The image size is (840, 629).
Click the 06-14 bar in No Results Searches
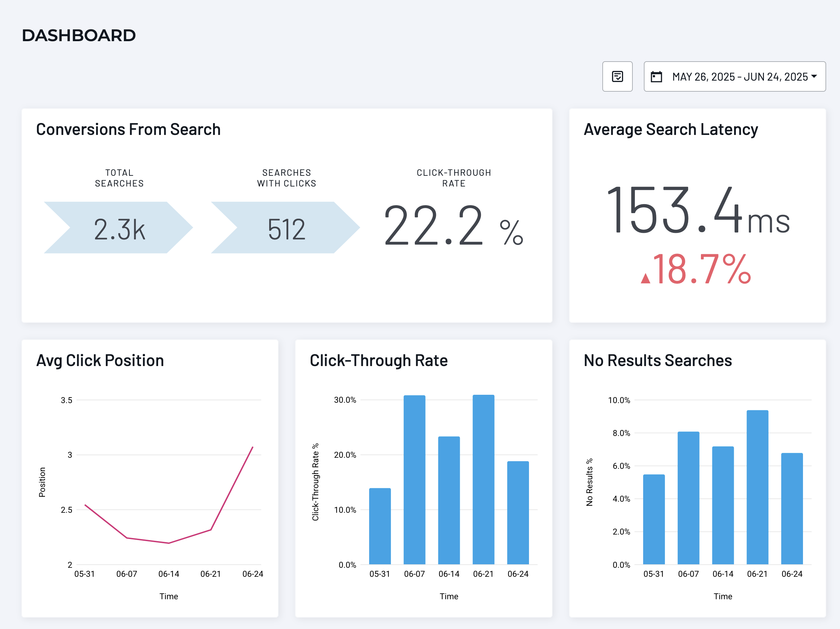click(723, 505)
